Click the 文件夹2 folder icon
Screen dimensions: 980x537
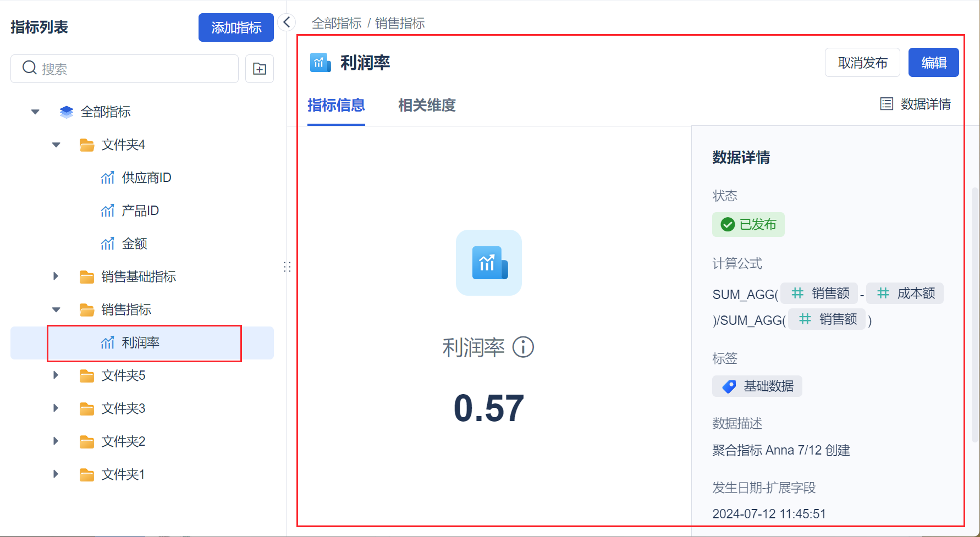pos(87,442)
